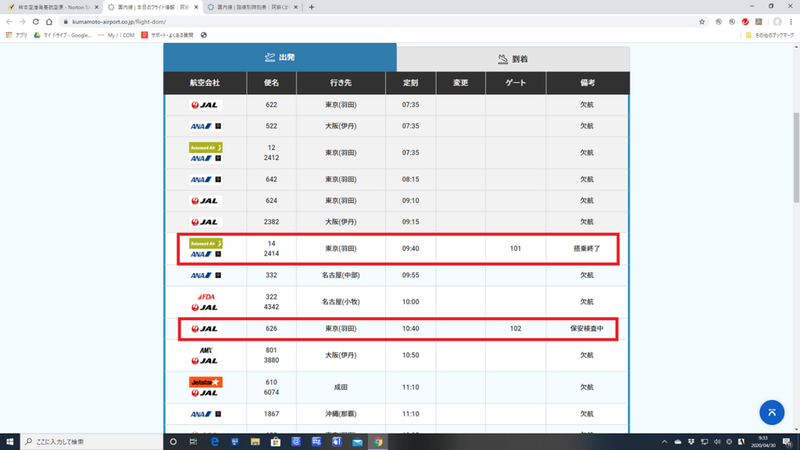Viewport: 800px width, 450px height.
Task: Click the 名古屋(小牧) destination cell
Action: tap(341, 302)
